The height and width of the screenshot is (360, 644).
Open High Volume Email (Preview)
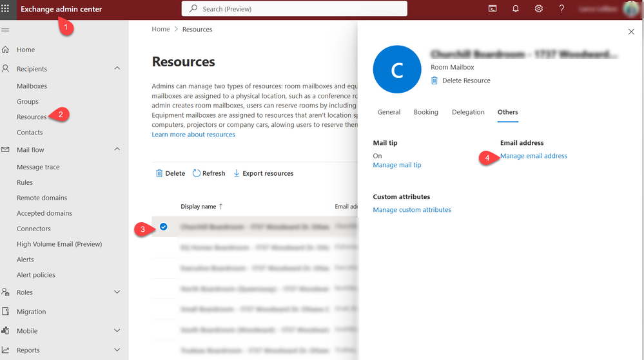point(59,244)
